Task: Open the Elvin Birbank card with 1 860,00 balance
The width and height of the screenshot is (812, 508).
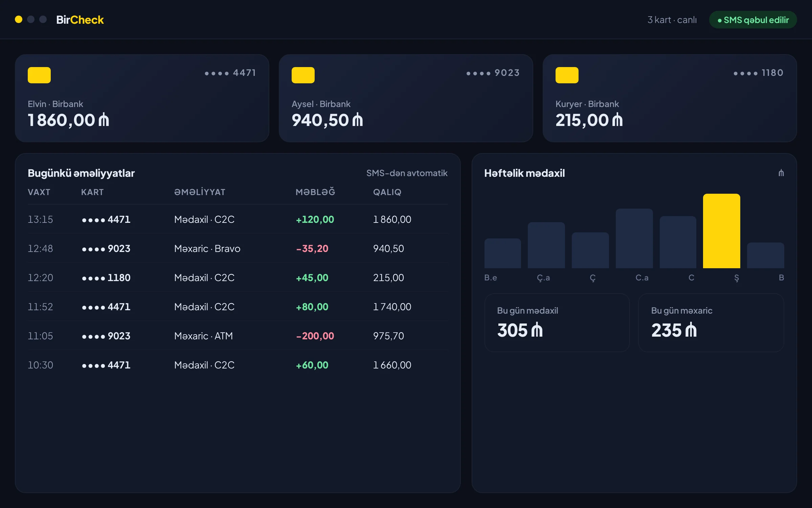Action: (x=142, y=98)
